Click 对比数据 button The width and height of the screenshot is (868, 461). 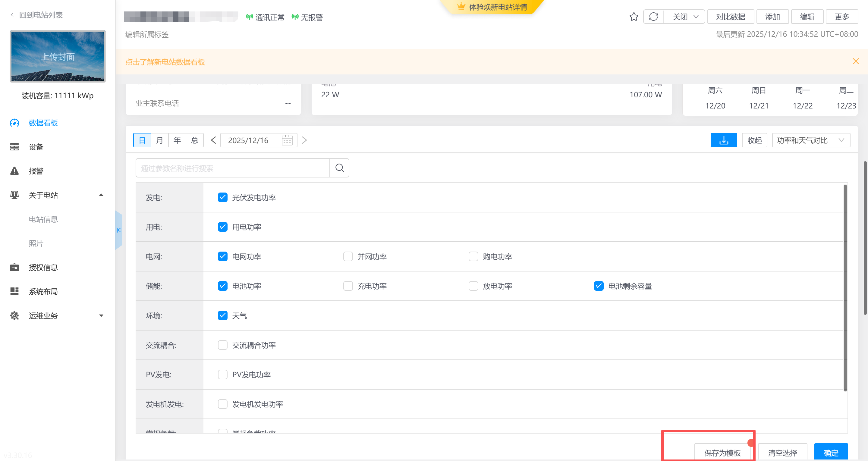click(730, 17)
